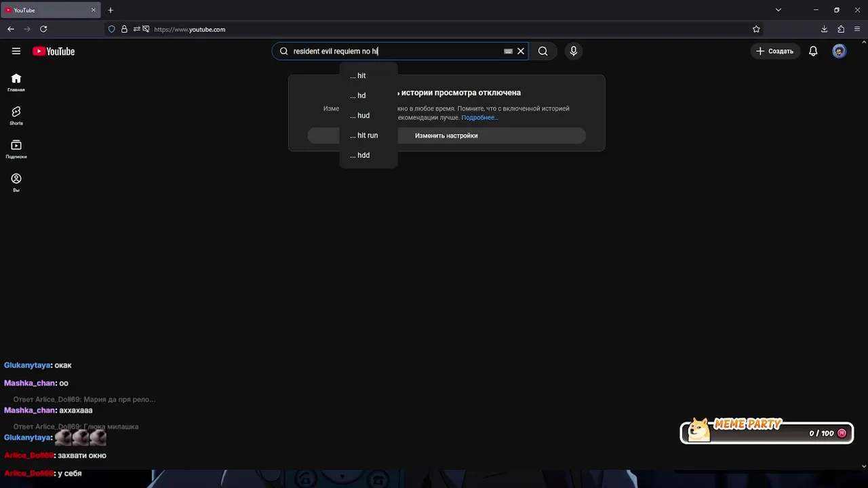Click the shield tracking protection icon
Screen dimensions: 868x488
pos(112,29)
